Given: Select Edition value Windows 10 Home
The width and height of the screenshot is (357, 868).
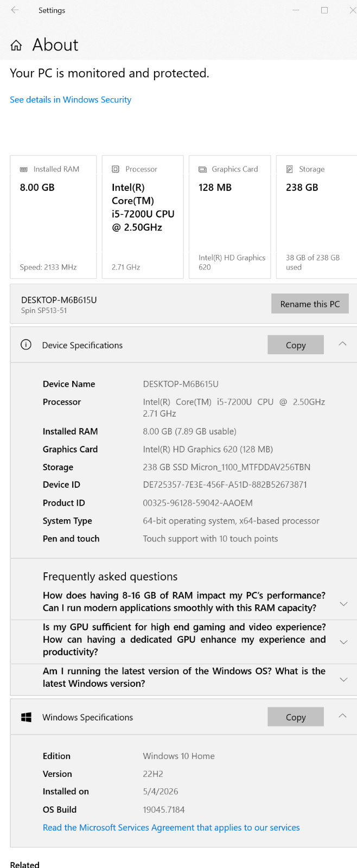Looking at the screenshot, I should coord(178,756).
